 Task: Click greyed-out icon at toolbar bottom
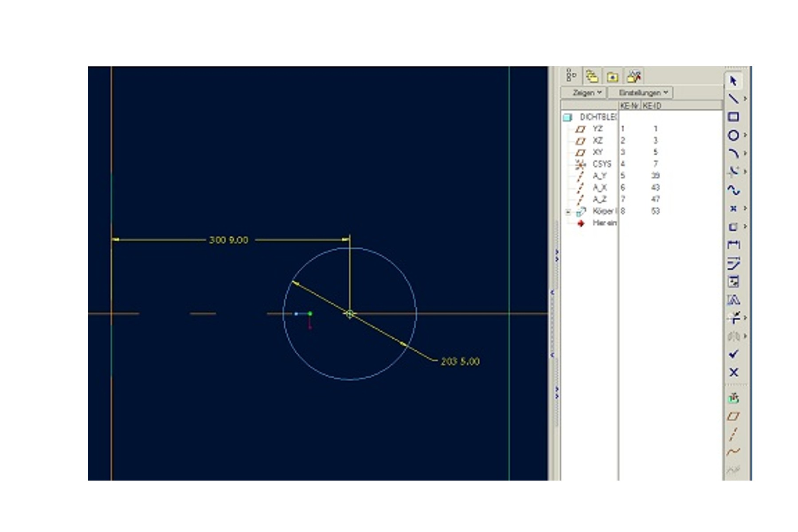[x=733, y=469]
